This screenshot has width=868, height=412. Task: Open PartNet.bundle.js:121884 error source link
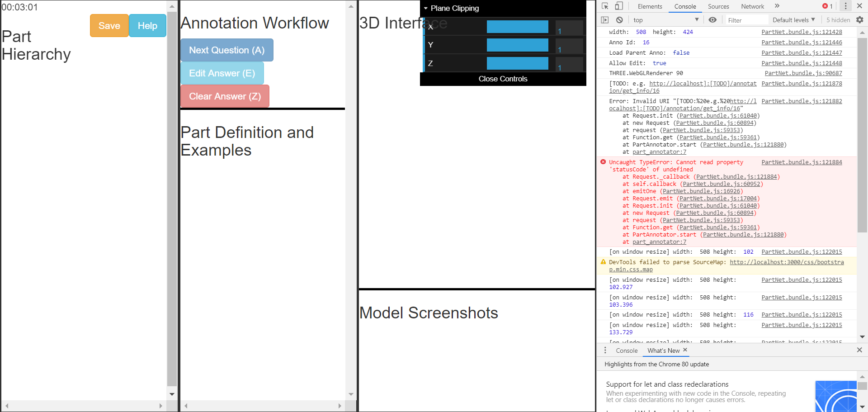click(x=801, y=162)
